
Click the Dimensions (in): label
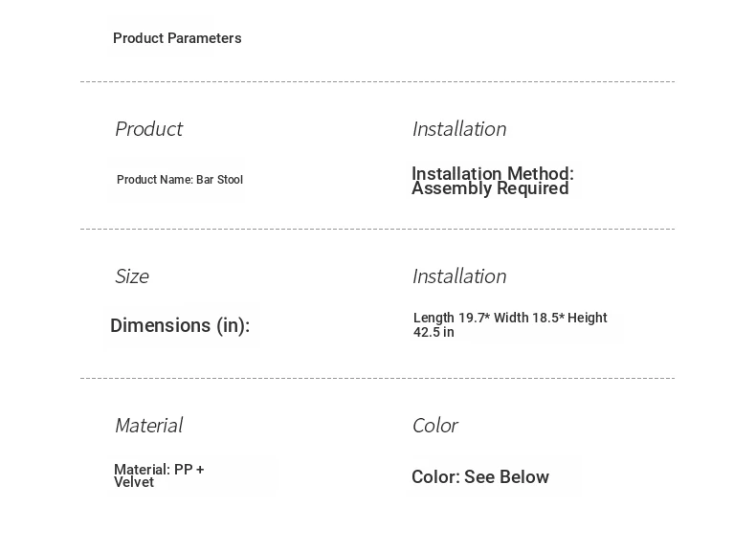[x=180, y=325]
